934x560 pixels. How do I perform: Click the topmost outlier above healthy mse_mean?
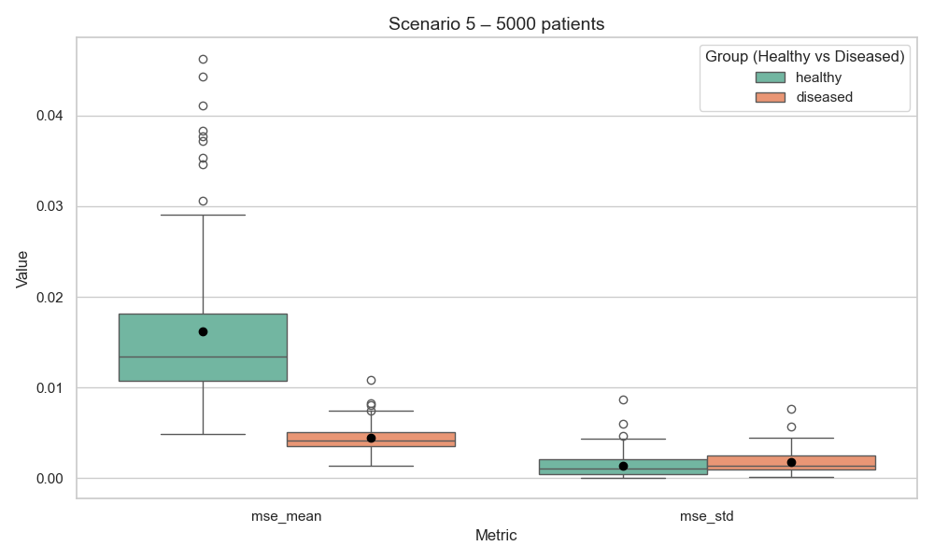[203, 59]
